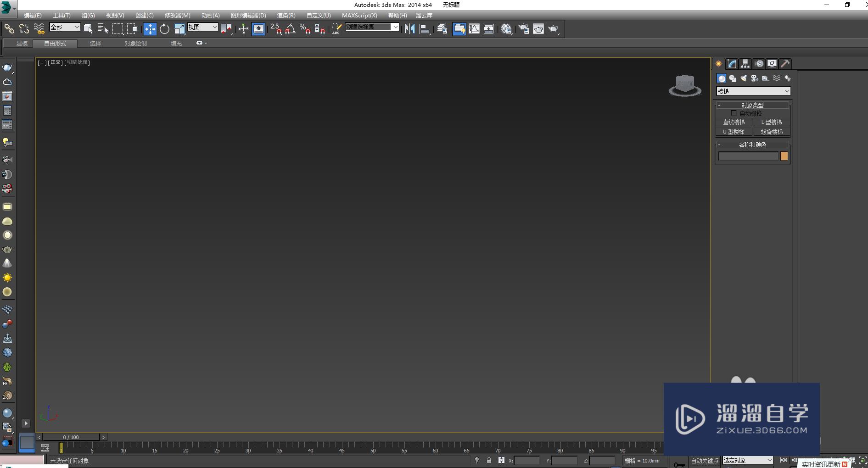This screenshot has height=468, width=868.
Task: Click the Align tool icon
Action: click(425, 29)
